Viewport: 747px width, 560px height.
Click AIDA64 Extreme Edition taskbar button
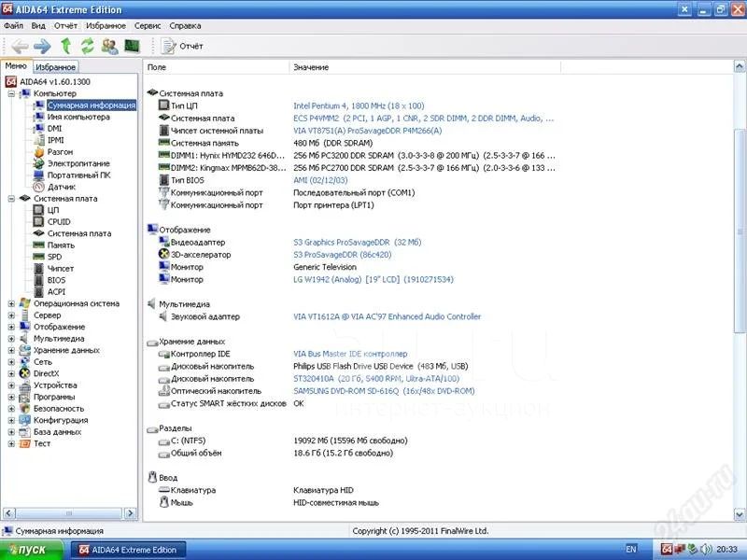(128, 550)
